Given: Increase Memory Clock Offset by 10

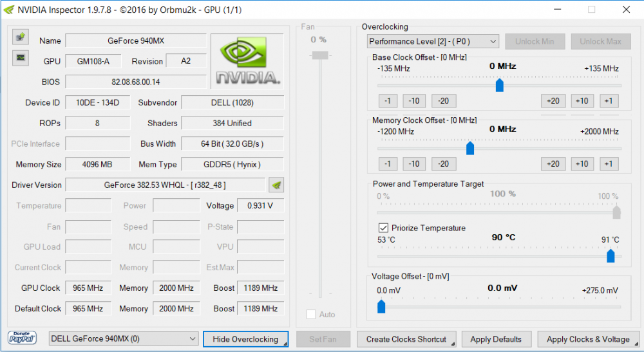Looking at the screenshot, I should coord(582,163).
